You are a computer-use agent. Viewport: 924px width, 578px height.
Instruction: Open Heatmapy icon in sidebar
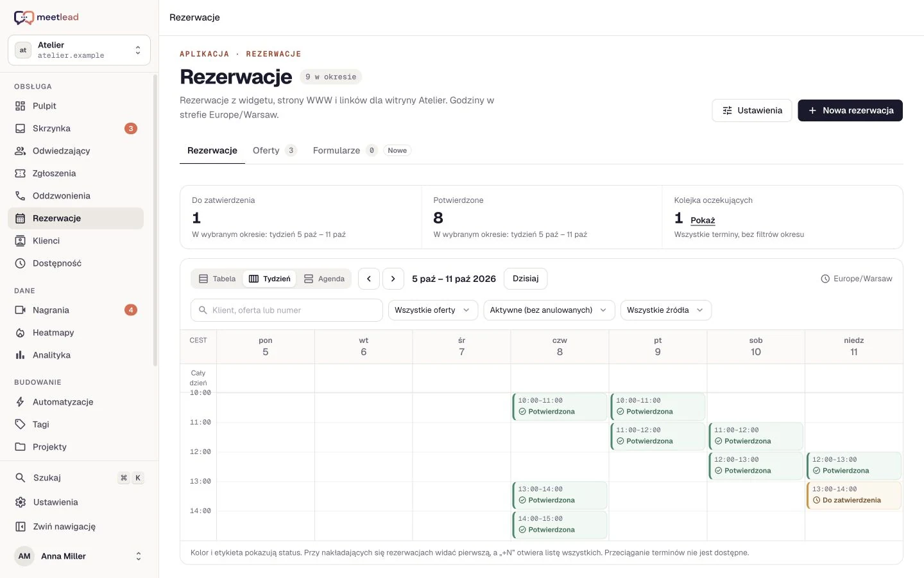[20, 333]
